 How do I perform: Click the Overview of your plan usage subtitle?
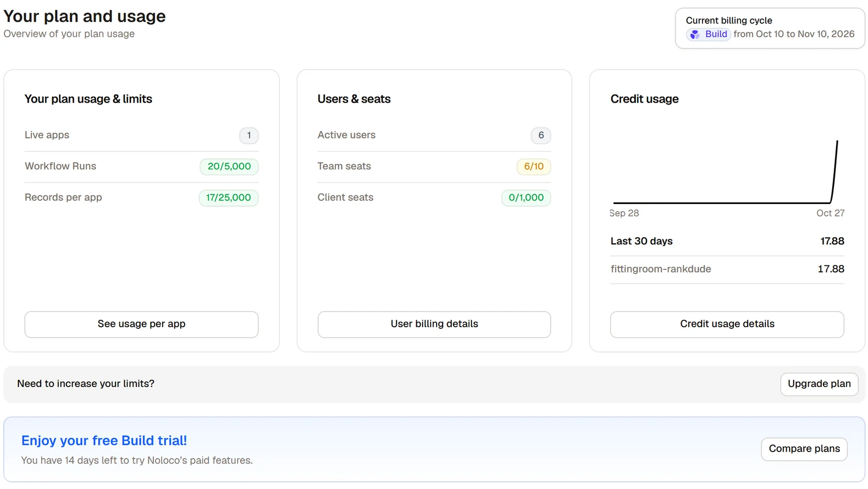click(x=69, y=34)
